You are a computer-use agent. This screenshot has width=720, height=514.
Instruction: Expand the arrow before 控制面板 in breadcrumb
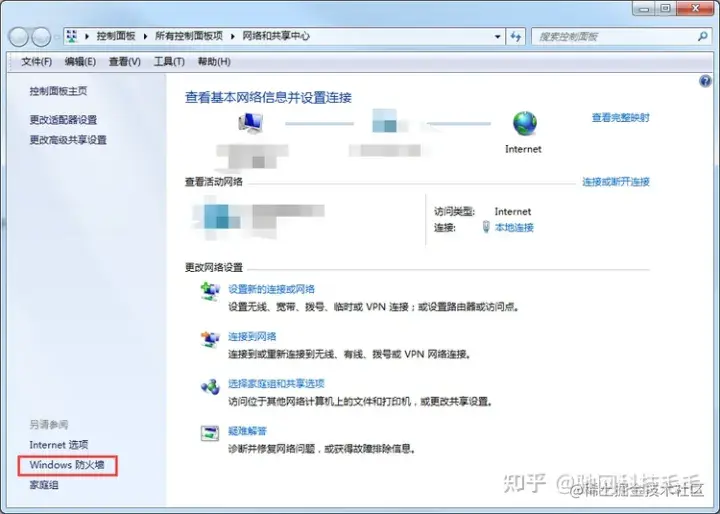pyautogui.click(x=87, y=36)
